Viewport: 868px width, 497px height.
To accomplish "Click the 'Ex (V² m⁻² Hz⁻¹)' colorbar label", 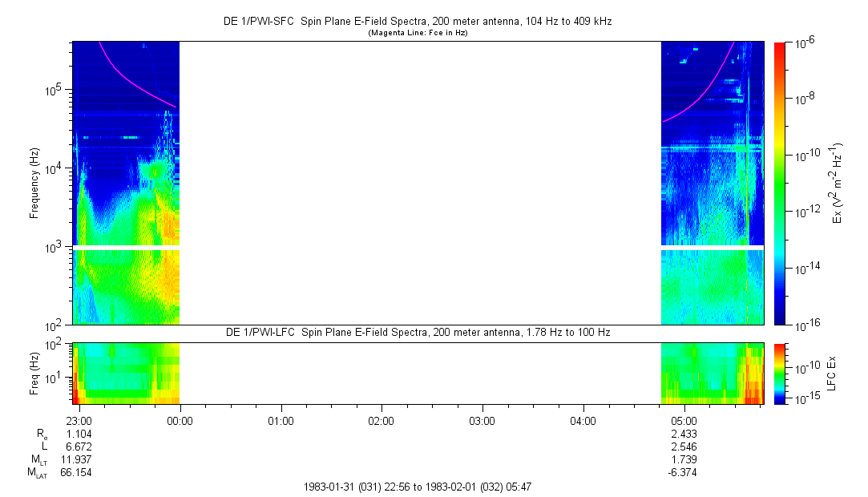I will [838, 183].
